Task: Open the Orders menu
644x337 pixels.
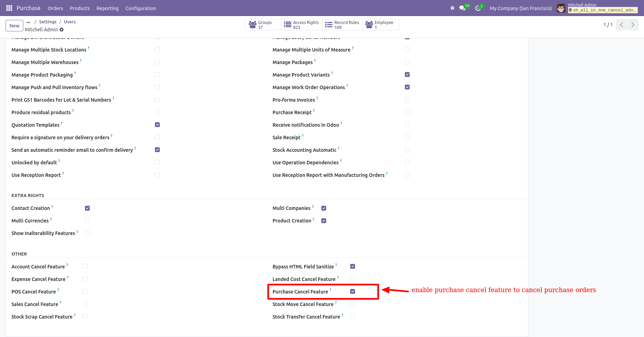Action: pos(55,8)
